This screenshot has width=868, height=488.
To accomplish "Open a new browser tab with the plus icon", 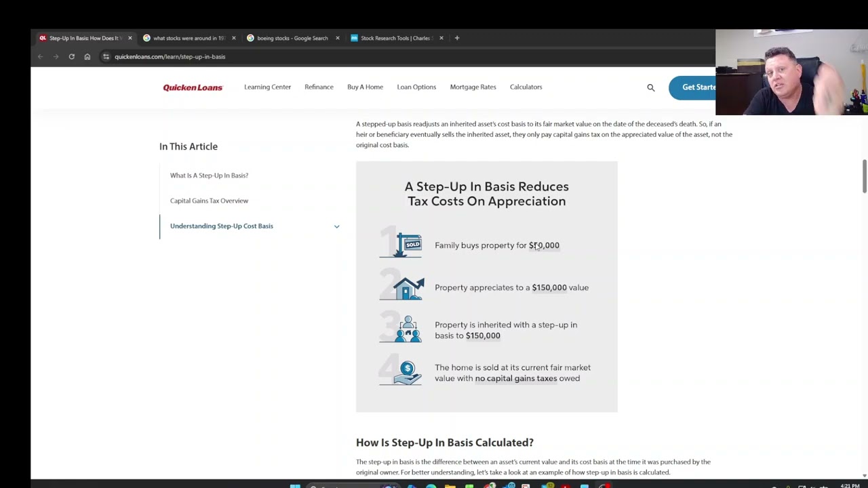I will click(457, 38).
